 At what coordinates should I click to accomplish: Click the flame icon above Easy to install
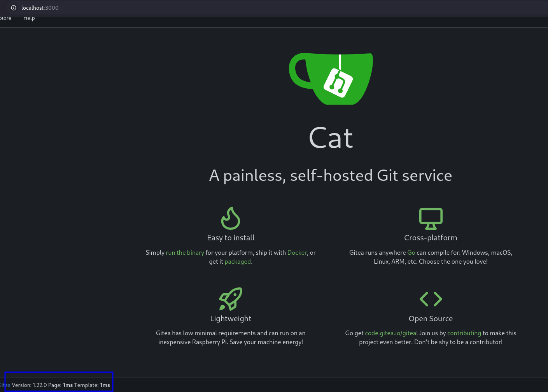231,218
